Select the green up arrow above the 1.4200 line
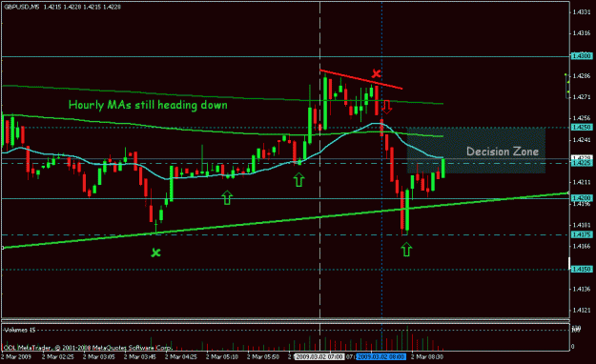The image size is (596, 364). coord(227,197)
